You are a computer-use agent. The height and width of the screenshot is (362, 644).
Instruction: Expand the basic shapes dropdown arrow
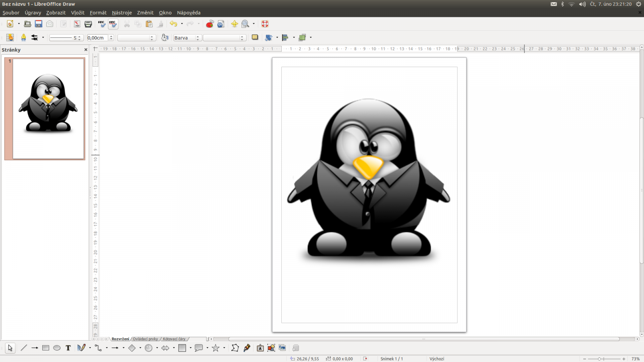tap(140, 348)
